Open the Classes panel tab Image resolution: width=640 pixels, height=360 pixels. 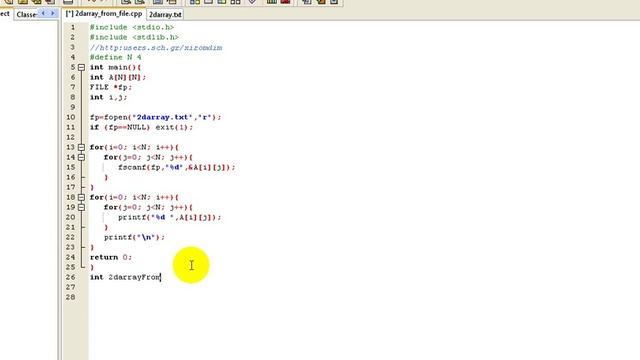[27, 14]
